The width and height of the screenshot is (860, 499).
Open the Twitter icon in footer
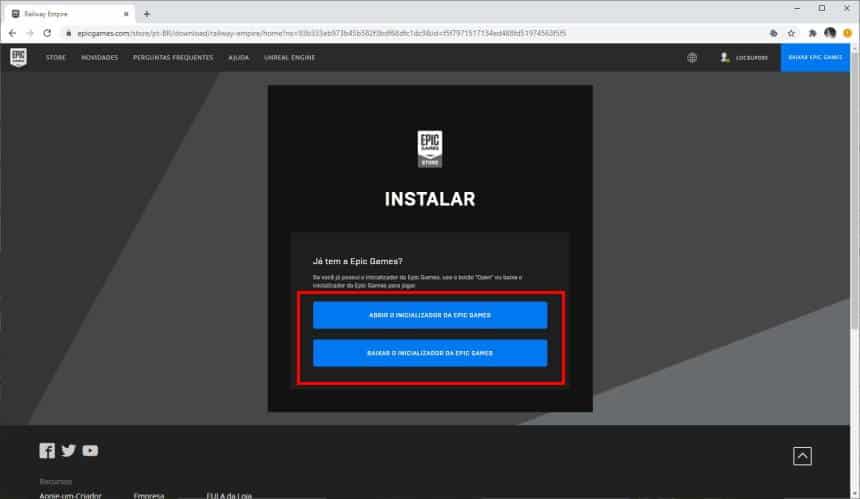(69, 451)
